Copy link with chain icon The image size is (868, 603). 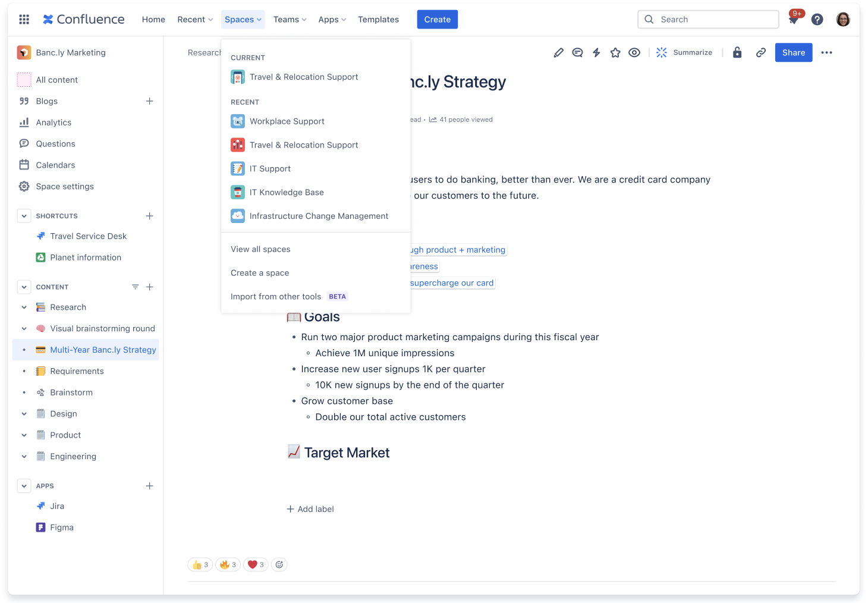(761, 52)
